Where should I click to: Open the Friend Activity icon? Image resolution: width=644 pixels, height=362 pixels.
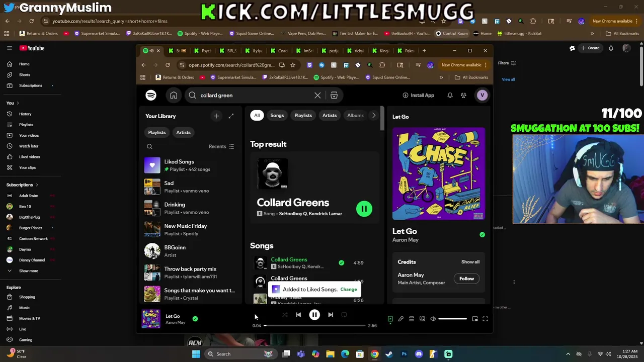pos(463,95)
